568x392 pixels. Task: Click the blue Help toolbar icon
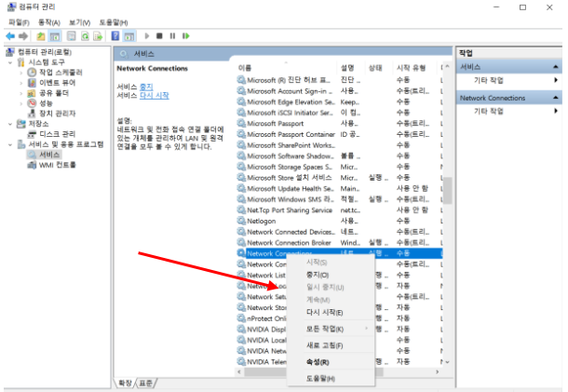coord(115,36)
